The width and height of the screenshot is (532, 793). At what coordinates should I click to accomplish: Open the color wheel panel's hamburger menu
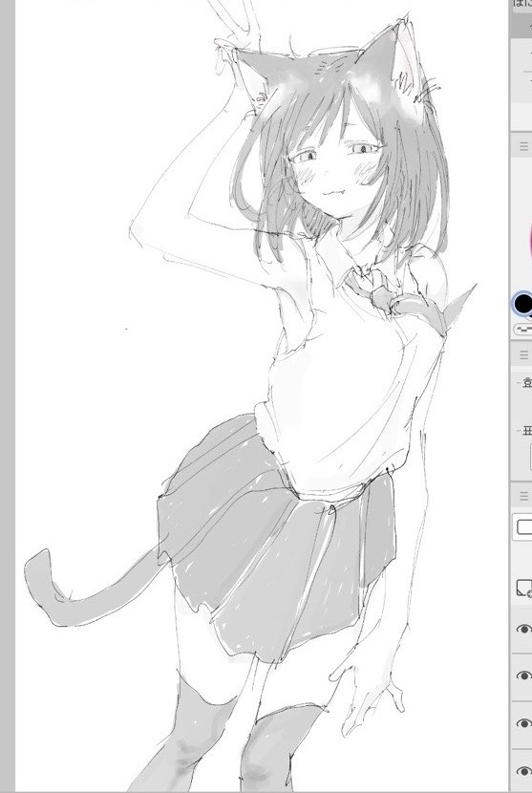(x=524, y=147)
